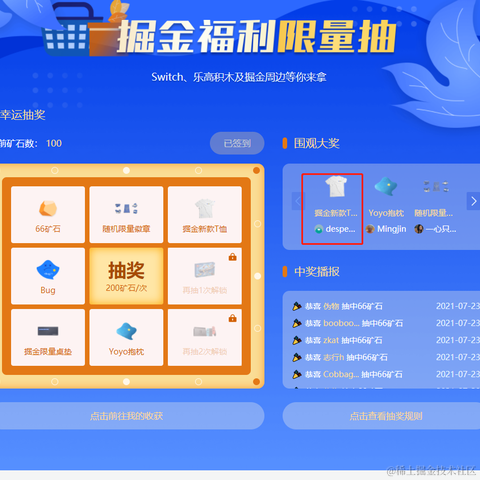Click the 已签到 check-in button
Viewport: 480px width, 480px height.
point(237,143)
